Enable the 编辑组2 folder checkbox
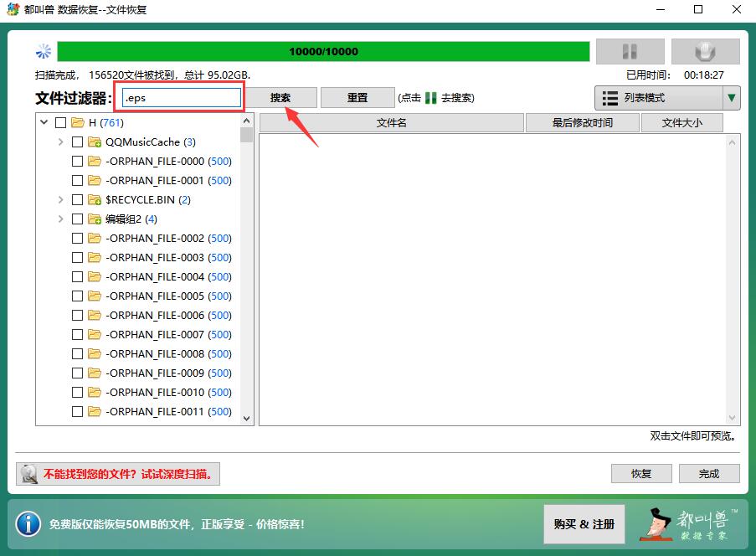 [78, 219]
